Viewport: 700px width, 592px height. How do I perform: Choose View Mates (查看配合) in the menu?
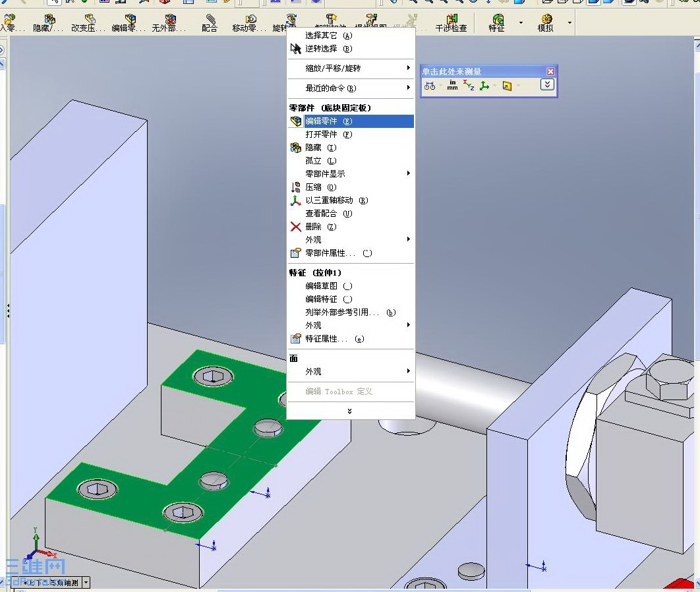pyautogui.click(x=351, y=214)
